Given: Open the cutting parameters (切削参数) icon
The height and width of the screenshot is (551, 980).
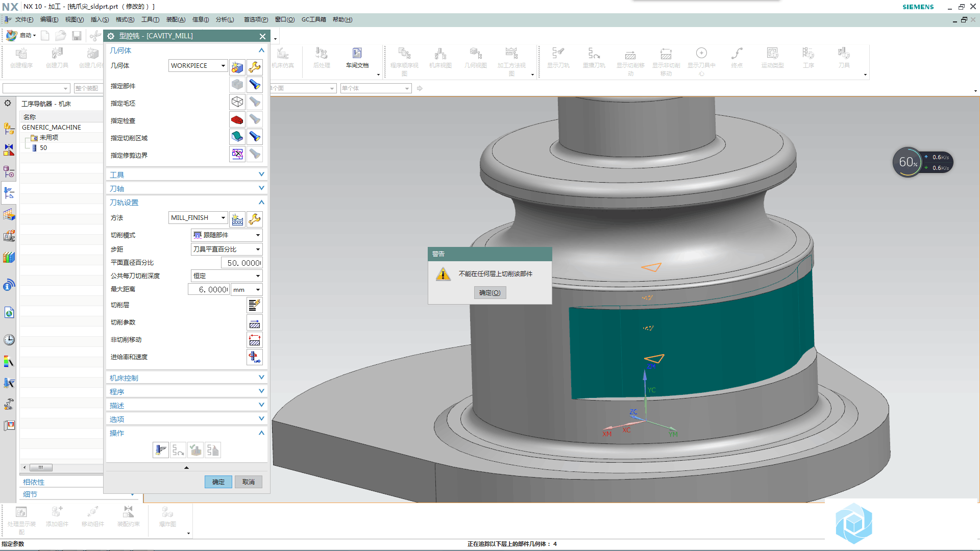Looking at the screenshot, I should click(x=255, y=322).
